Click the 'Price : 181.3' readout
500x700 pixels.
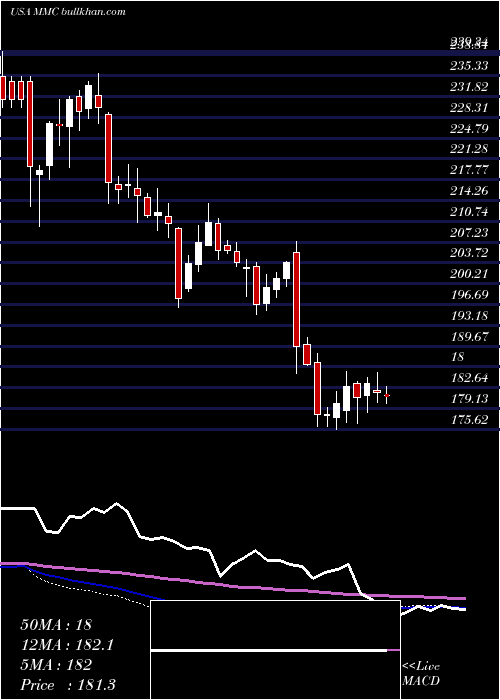pyautogui.click(x=68, y=685)
